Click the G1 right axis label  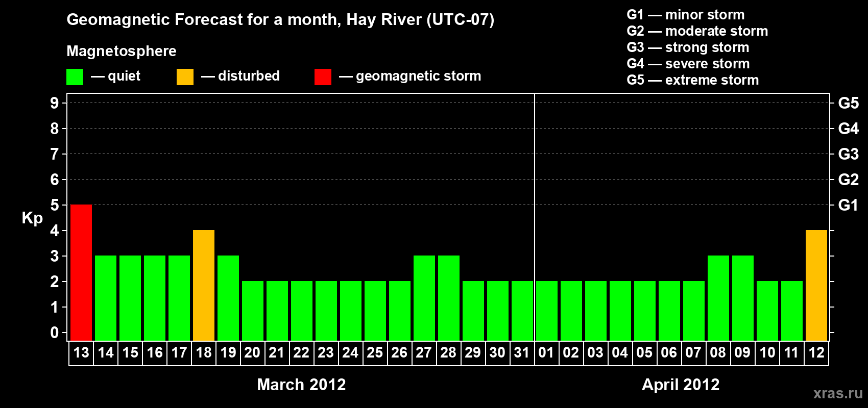click(x=849, y=205)
